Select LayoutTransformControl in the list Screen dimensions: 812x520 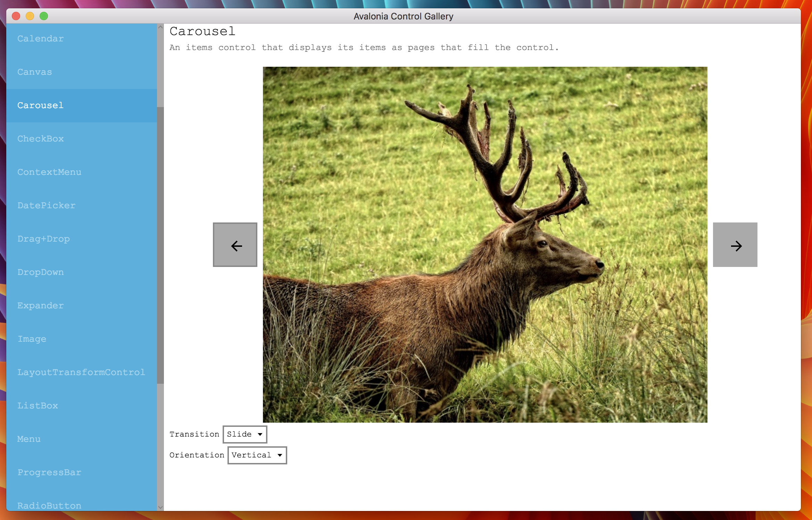[82, 372]
